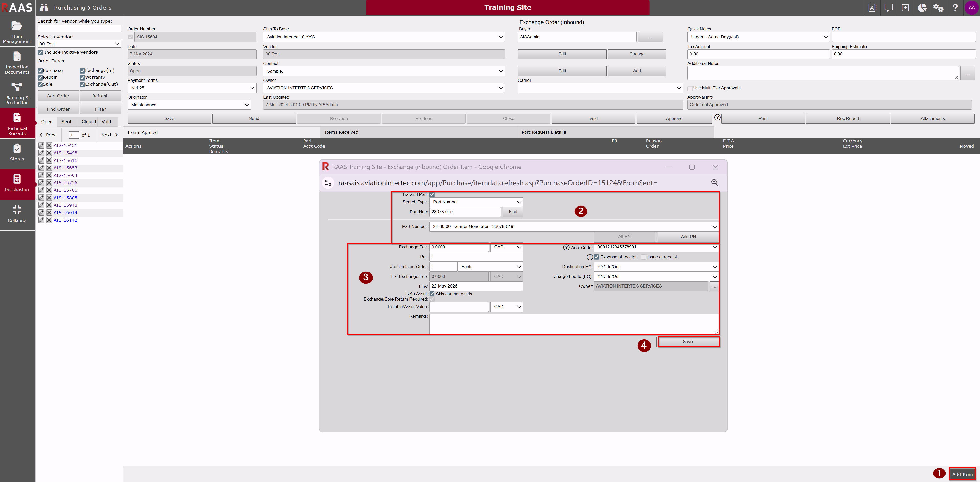Open Inspection Documents module
980x482 pixels.
(x=17, y=62)
